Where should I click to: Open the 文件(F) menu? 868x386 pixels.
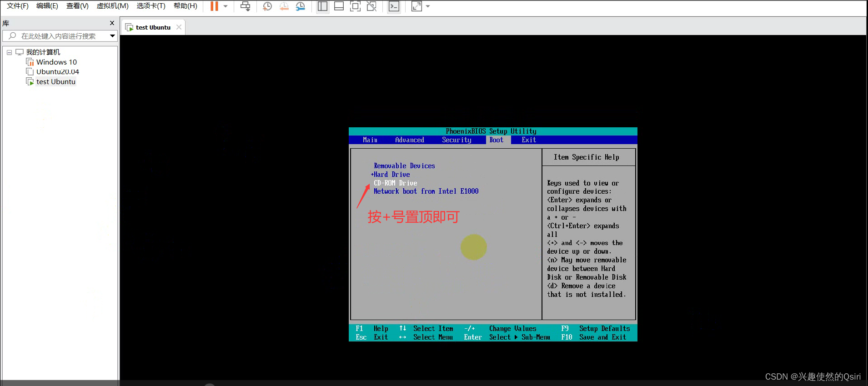click(18, 6)
